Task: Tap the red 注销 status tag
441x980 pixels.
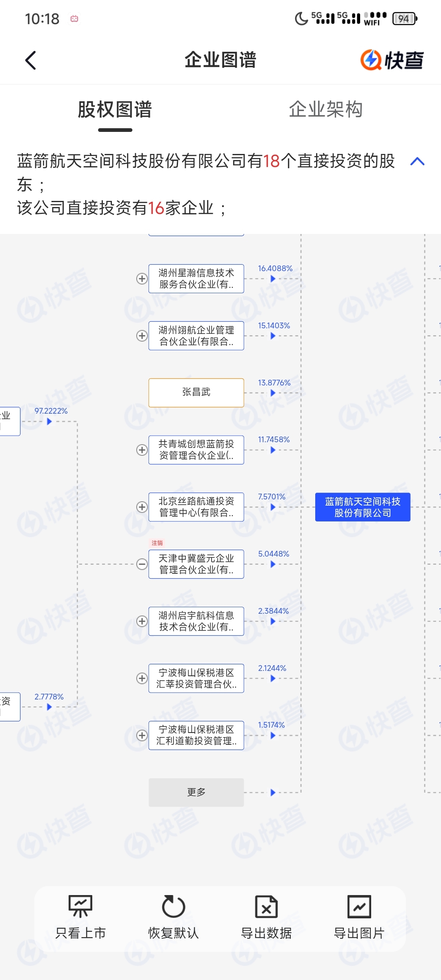Action: click(157, 543)
